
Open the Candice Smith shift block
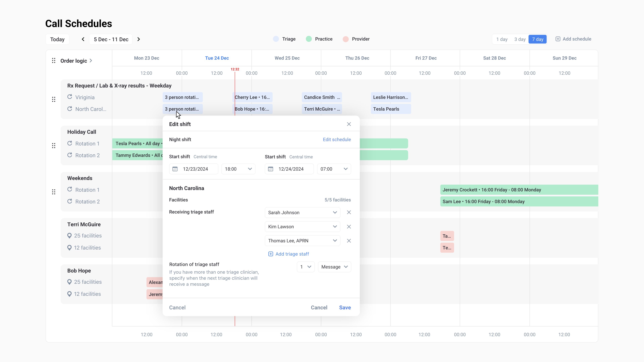coord(322,97)
